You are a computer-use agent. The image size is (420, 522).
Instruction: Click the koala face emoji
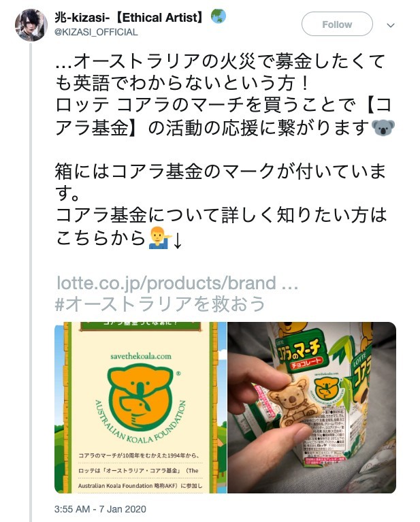click(x=383, y=128)
